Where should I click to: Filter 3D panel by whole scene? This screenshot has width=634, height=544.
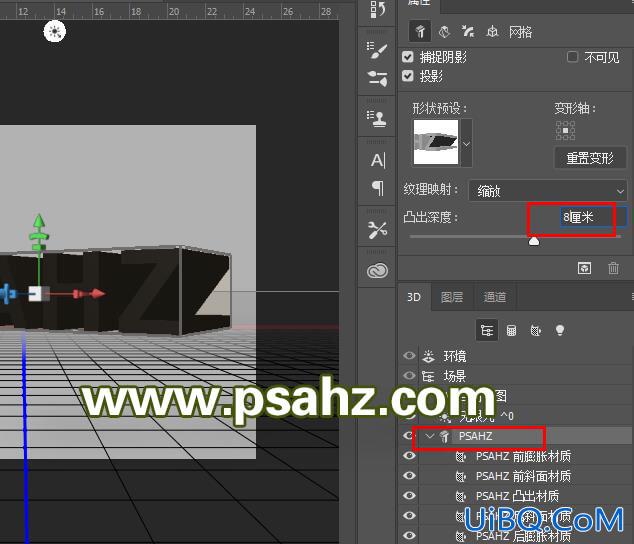[x=487, y=330]
